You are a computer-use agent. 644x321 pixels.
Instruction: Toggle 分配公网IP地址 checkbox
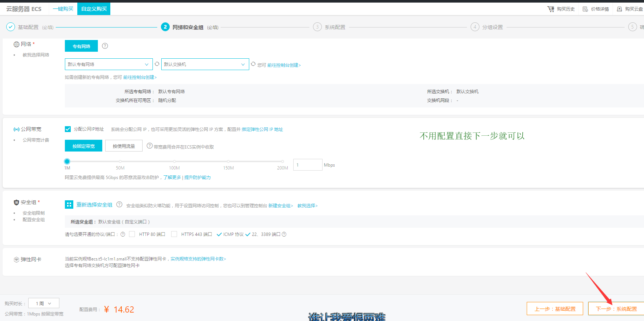(x=68, y=129)
